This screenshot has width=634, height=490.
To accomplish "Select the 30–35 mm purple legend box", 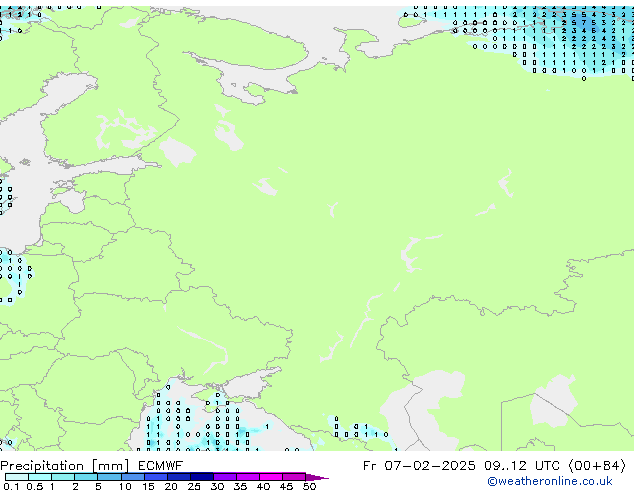I will coord(224,477).
